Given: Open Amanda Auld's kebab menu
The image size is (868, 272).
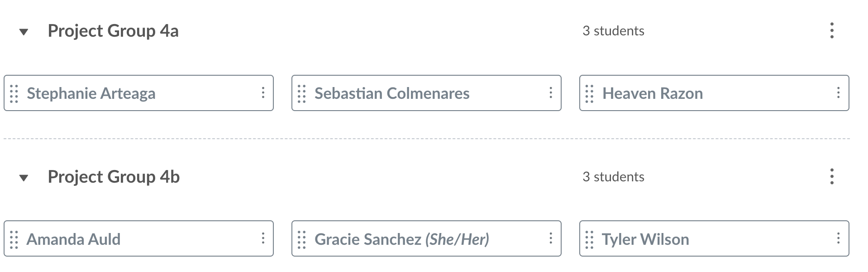Looking at the screenshot, I should pos(263,238).
